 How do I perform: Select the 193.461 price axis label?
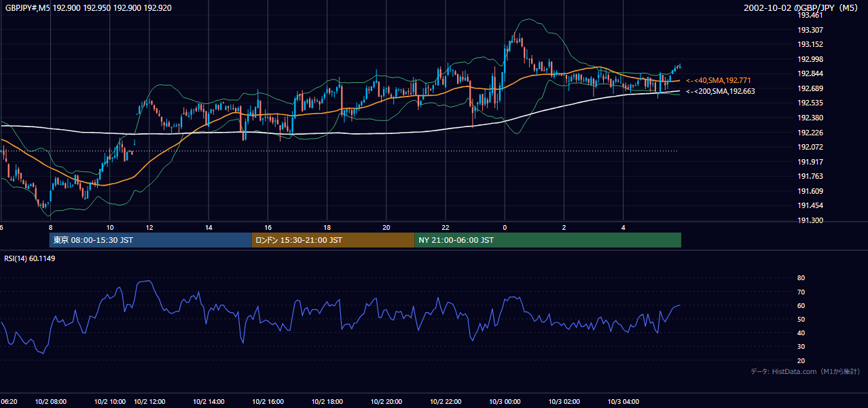click(810, 15)
